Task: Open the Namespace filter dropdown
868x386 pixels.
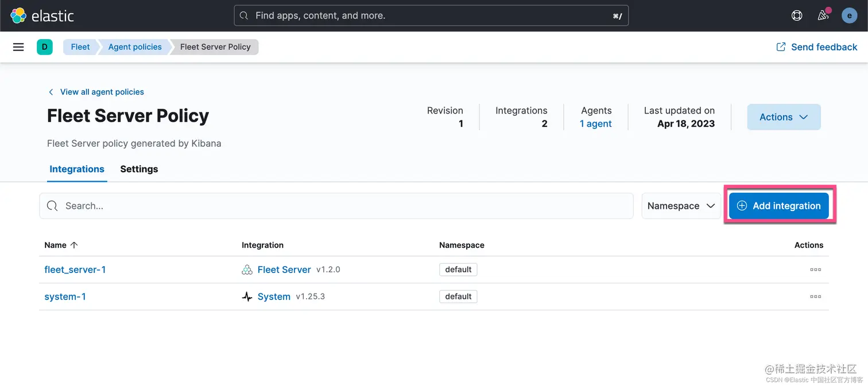Action: tap(681, 206)
